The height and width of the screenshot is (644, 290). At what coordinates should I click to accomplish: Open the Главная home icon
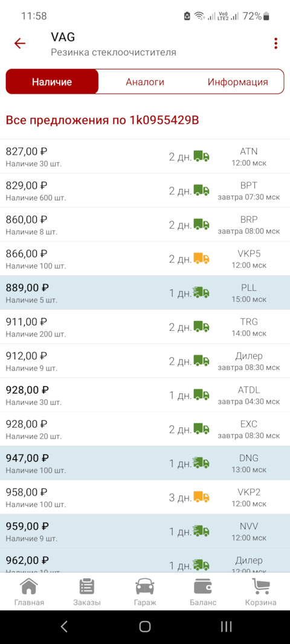click(29, 587)
